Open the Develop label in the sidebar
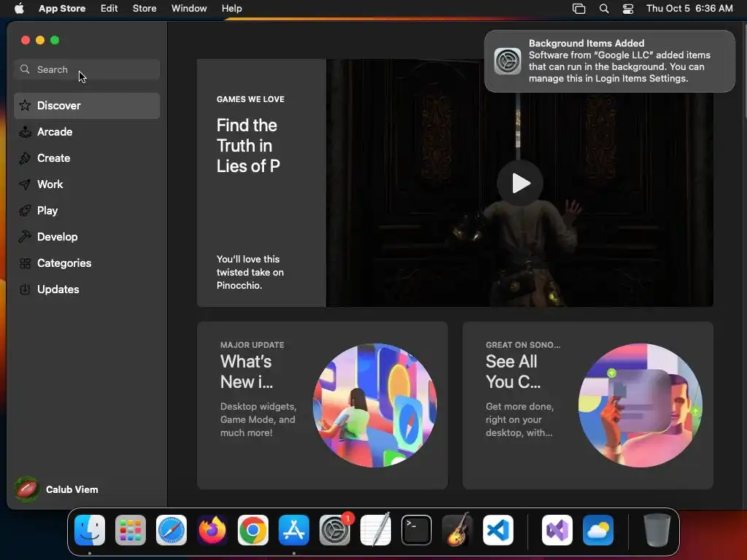The height and width of the screenshot is (560, 747). coord(57,237)
